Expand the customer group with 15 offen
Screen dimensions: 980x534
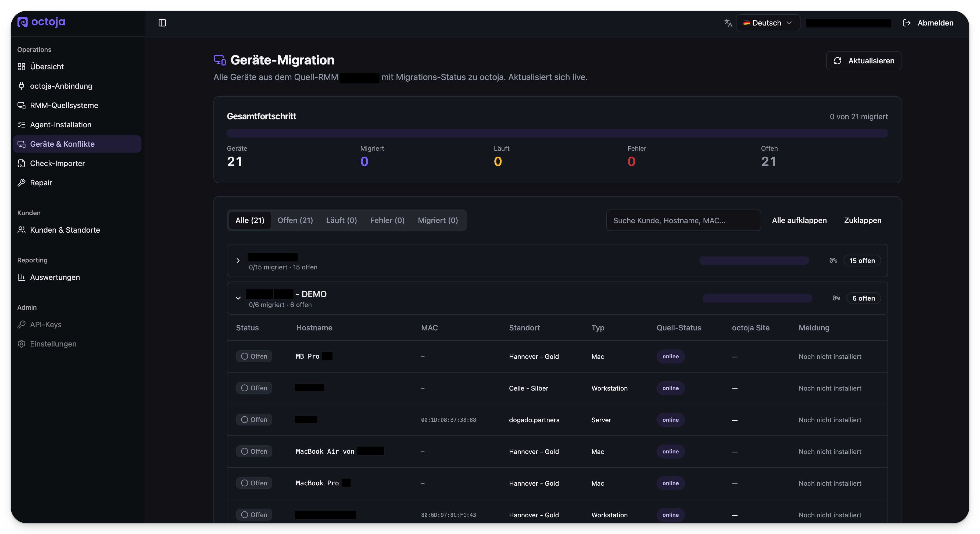pyautogui.click(x=238, y=261)
